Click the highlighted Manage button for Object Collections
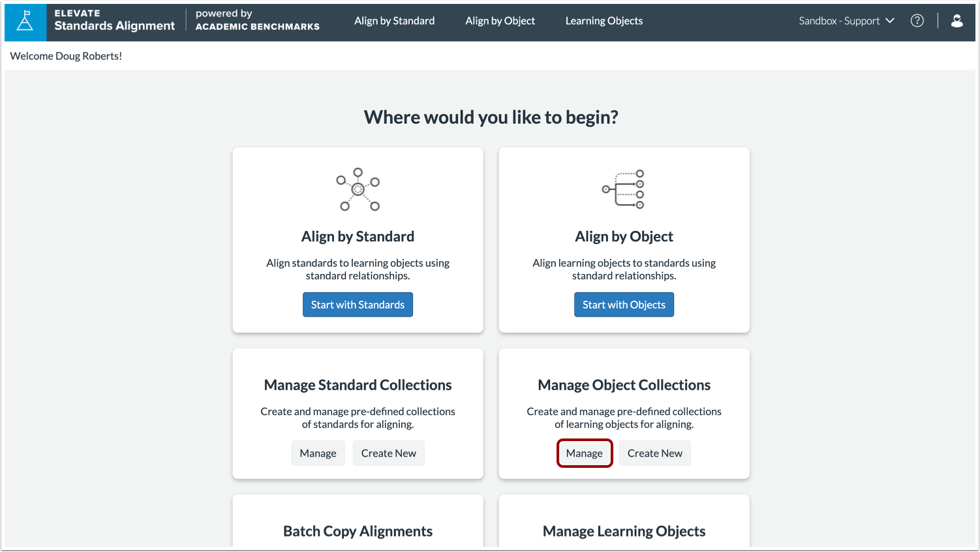980x552 pixels. 585,453
